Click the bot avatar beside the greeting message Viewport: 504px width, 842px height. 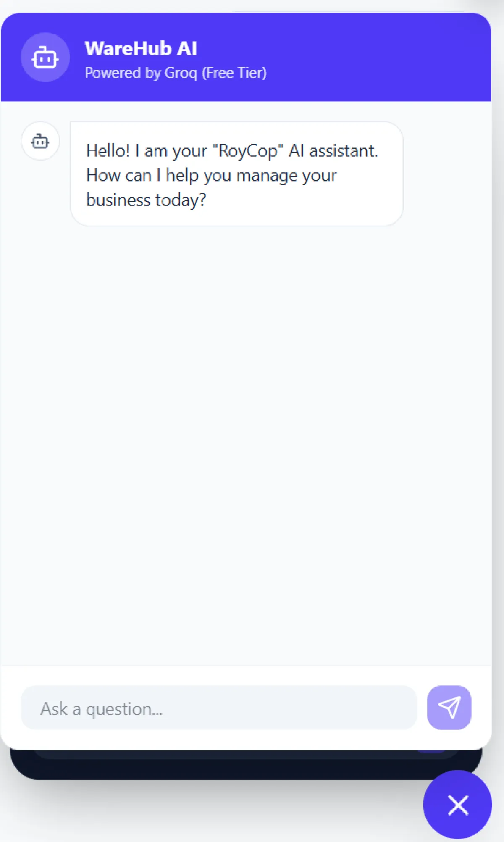40,141
